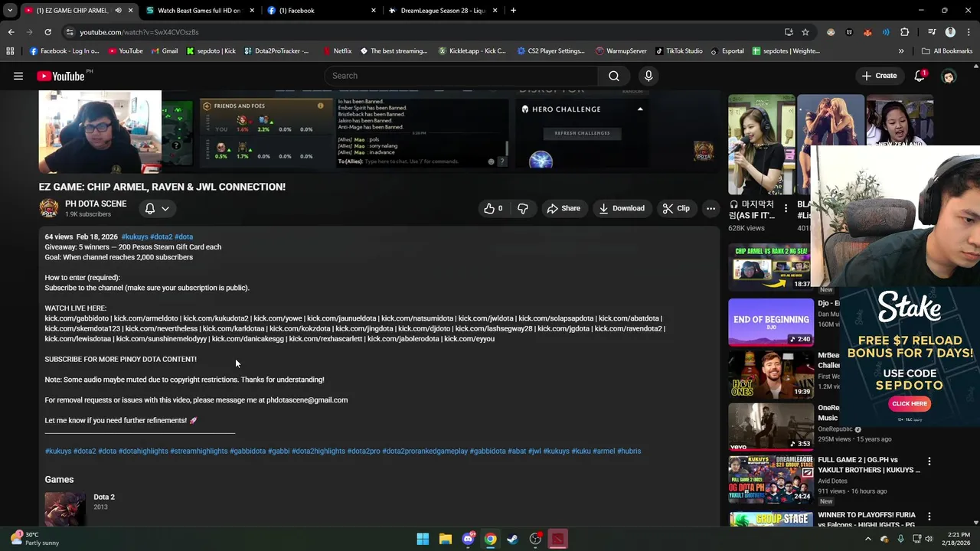Mute the playing YouTube tab audio
This screenshot has height=551, width=980.
(118, 11)
